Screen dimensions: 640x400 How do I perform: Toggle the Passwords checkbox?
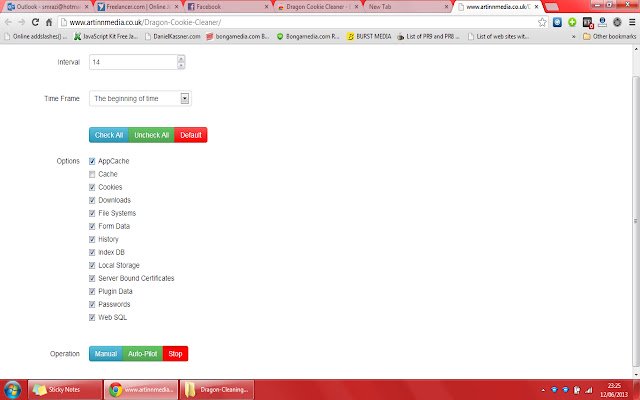click(92, 304)
